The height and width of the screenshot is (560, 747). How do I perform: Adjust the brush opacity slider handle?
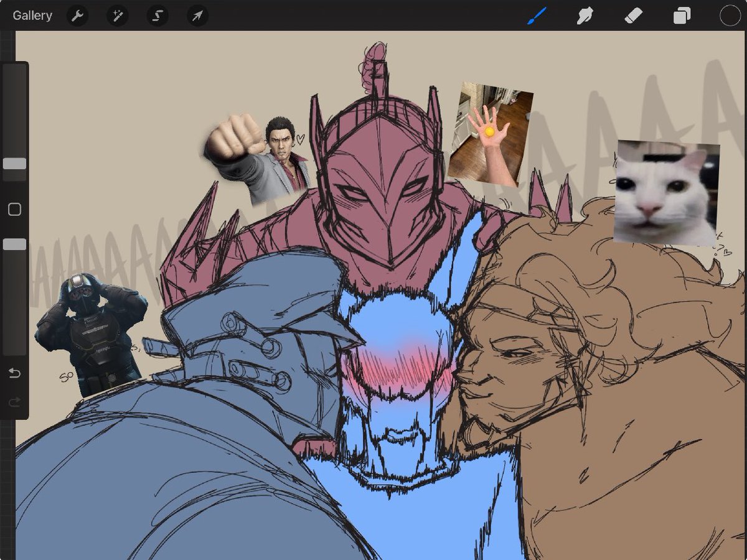click(14, 245)
